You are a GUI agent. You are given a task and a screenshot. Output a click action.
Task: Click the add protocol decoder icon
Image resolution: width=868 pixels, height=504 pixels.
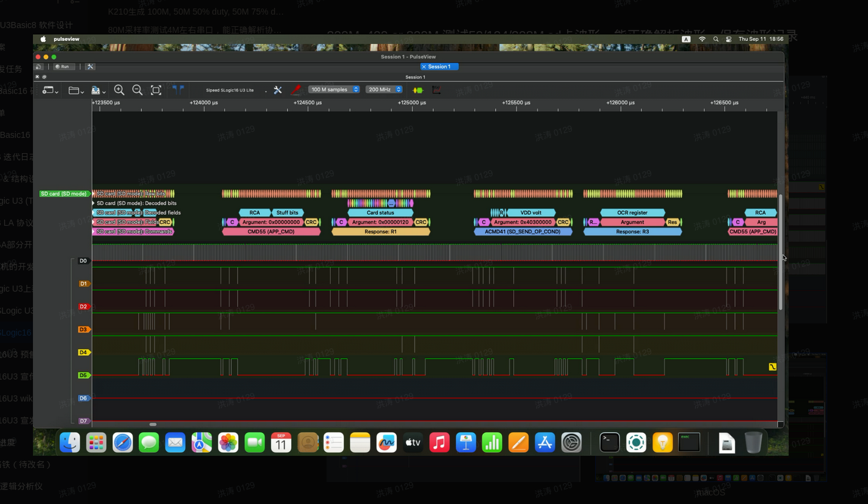pos(418,90)
